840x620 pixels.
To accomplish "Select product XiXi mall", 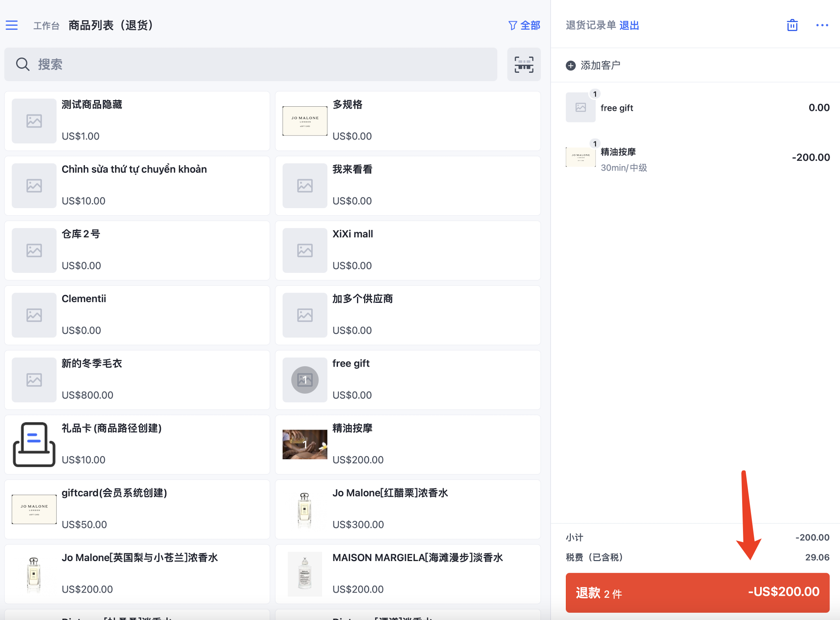I will pyautogui.click(x=407, y=250).
